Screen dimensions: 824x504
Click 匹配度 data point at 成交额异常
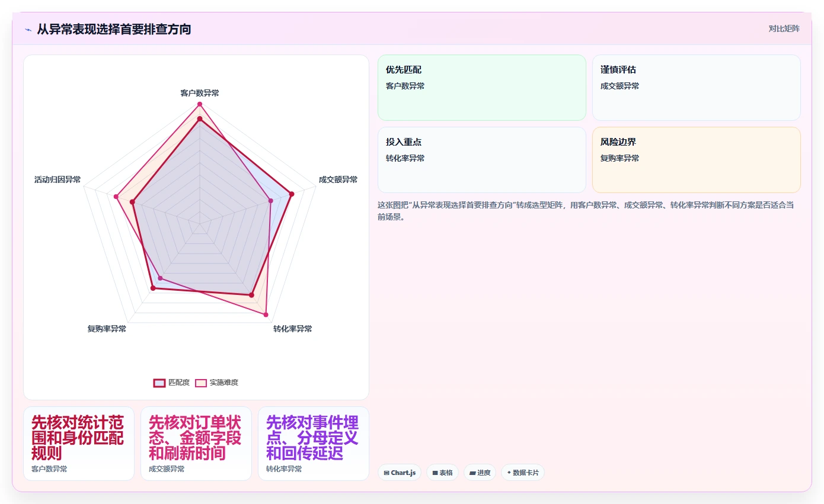(x=291, y=194)
